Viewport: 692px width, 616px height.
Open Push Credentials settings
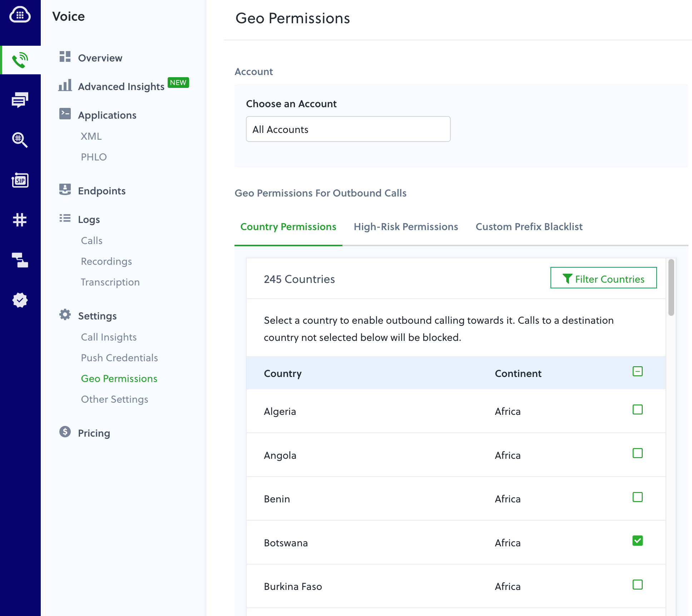[x=119, y=358]
